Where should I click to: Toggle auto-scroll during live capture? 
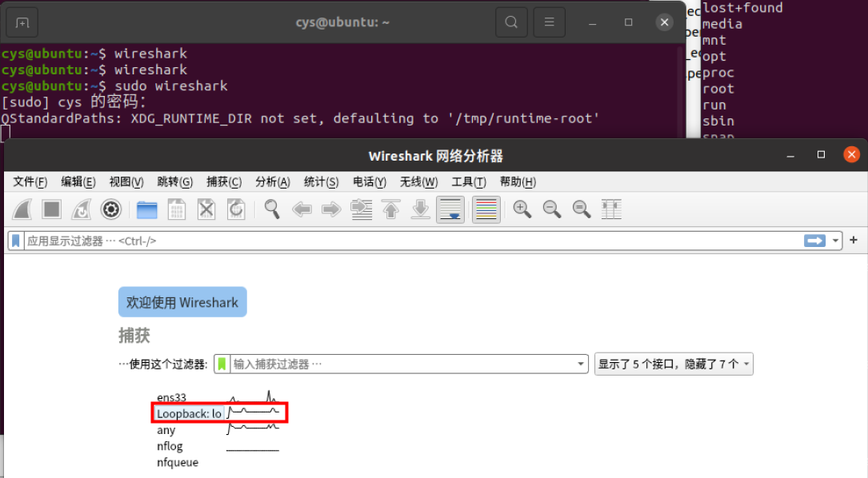tap(450, 209)
